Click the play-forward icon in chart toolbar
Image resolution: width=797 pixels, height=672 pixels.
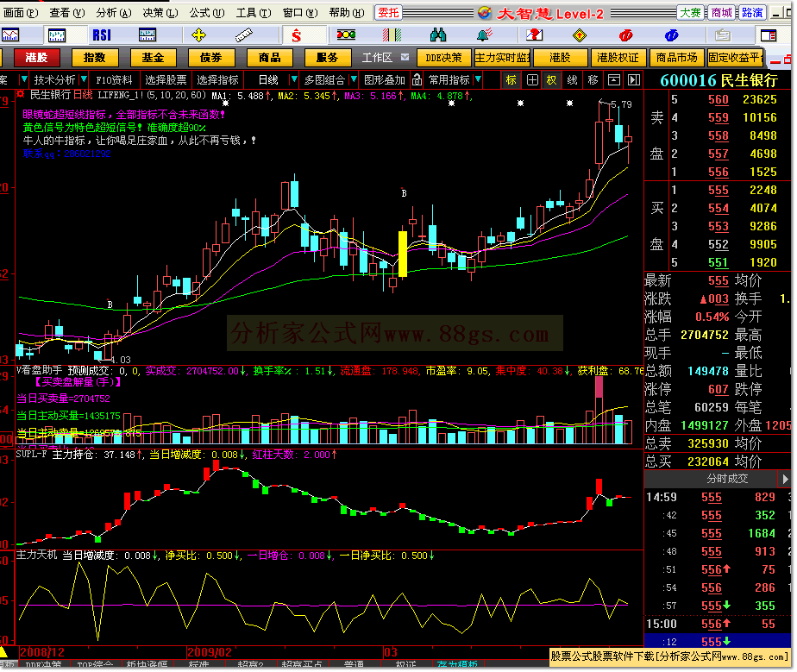point(634,80)
